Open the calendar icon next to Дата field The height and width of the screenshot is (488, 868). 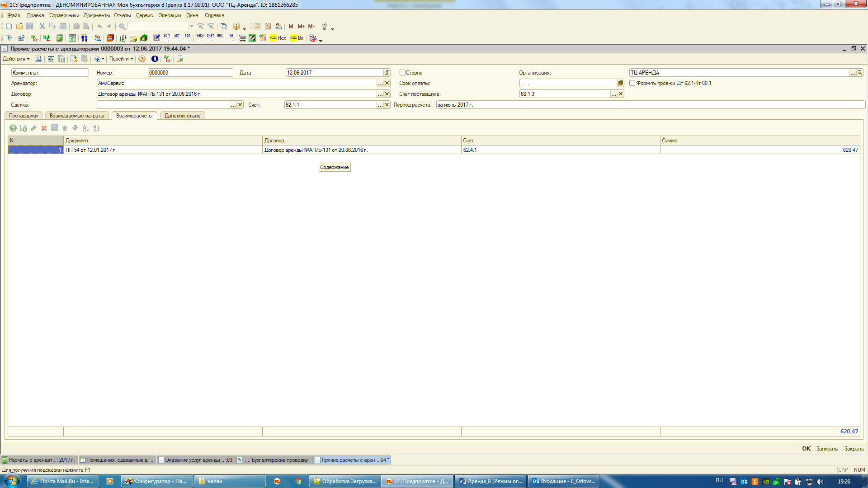pyautogui.click(x=387, y=73)
